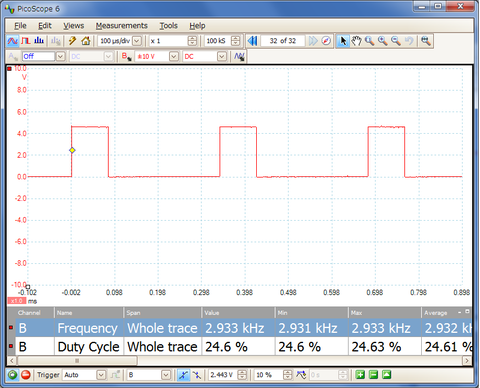Open the Tools menu
The height and width of the screenshot is (388, 480).
pos(168,26)
